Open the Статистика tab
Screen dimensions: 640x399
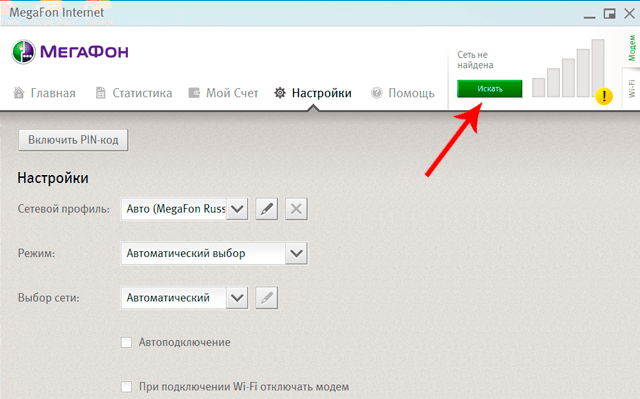(x=133, y=93)
